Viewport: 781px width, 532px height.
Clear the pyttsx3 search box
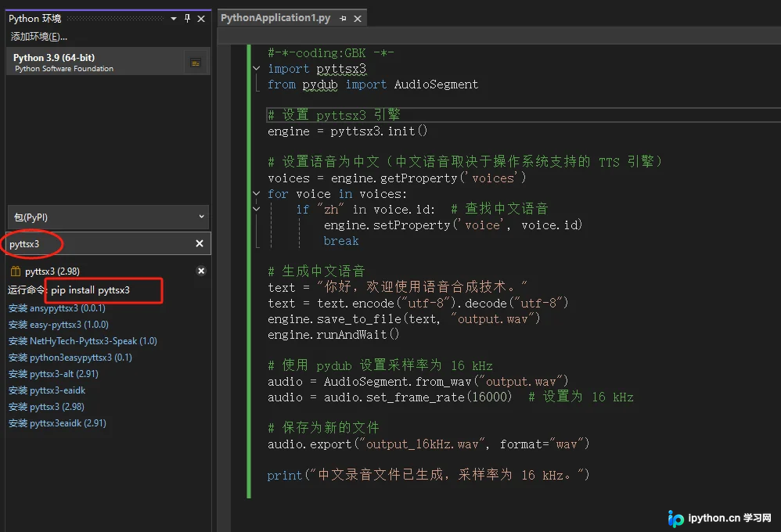point(200,243)
